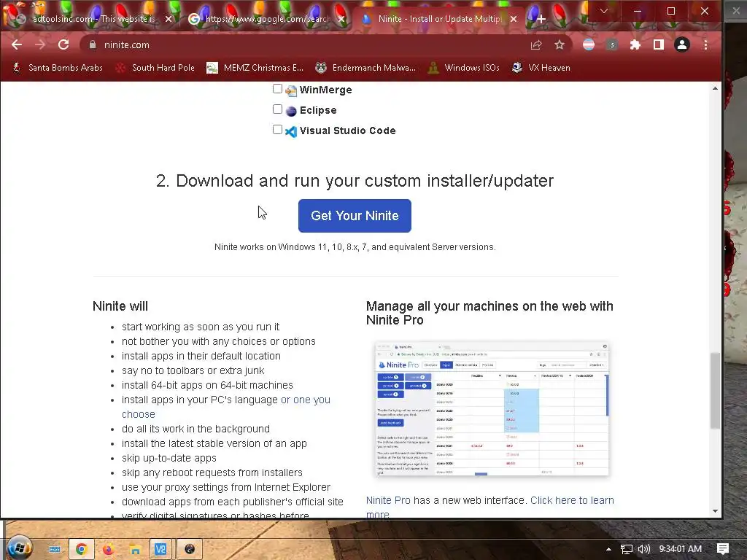Open the Ninite Pro screenshot thumbnail
Viewport: 747px width, 560px height.
click(x=492, y=408)
